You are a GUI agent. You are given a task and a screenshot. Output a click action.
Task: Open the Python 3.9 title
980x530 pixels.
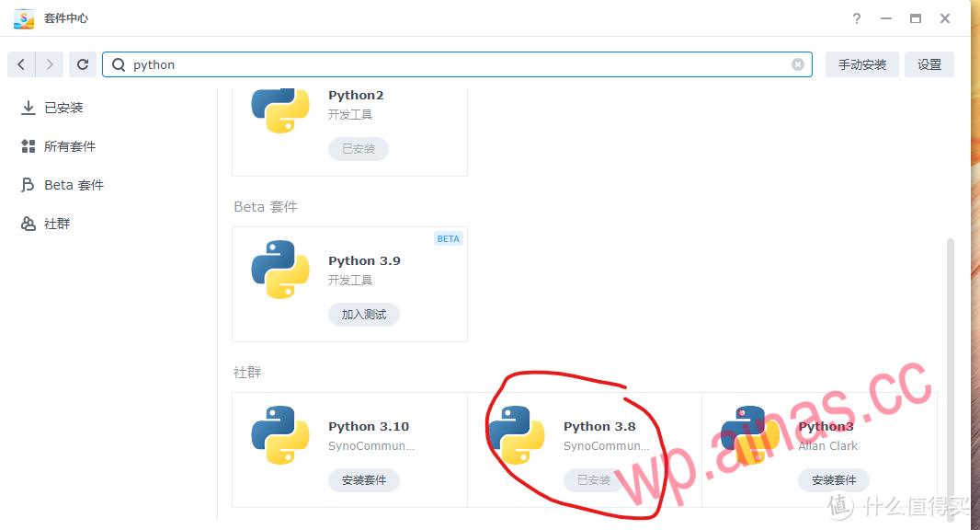pos(364,261)
